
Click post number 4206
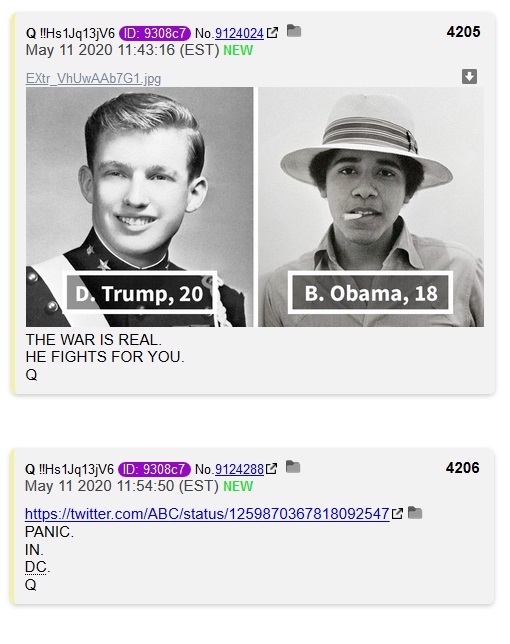462,468
